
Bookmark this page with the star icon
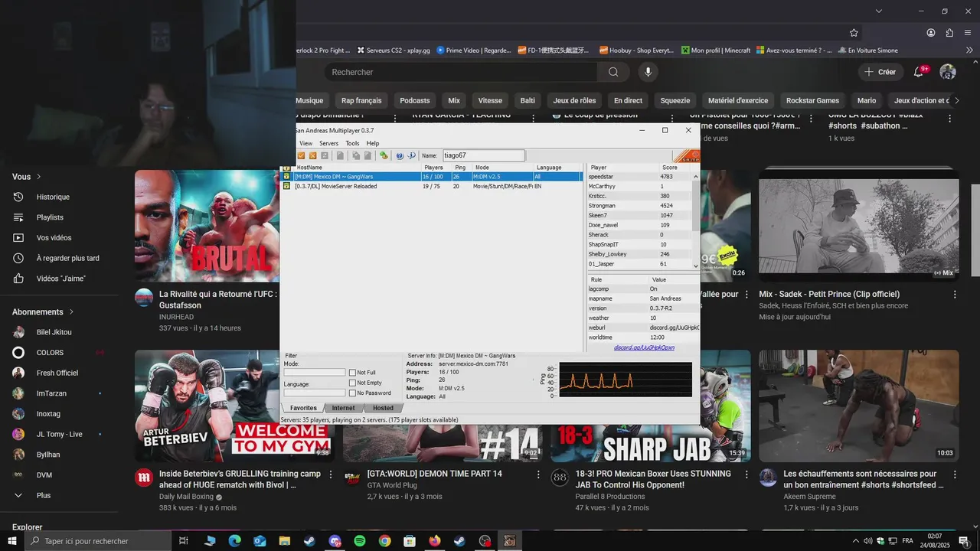pos(854,33)
